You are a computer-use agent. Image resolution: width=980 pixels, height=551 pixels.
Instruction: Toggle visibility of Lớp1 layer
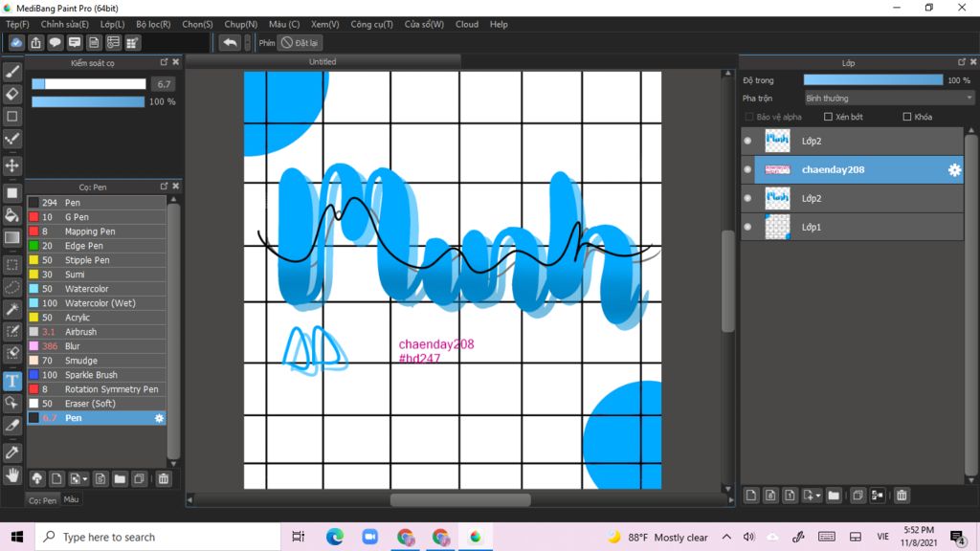pos(747,227)
